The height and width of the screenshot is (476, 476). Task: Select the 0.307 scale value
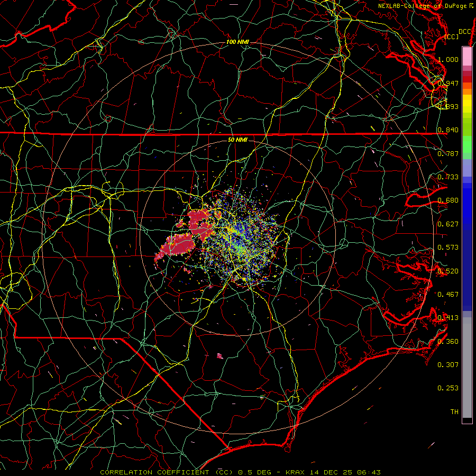click(x=448, y=364)
